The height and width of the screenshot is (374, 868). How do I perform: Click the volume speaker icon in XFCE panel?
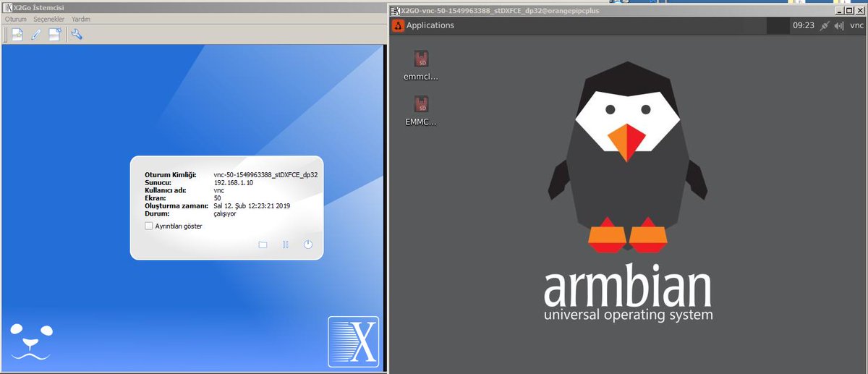(839, 25)
